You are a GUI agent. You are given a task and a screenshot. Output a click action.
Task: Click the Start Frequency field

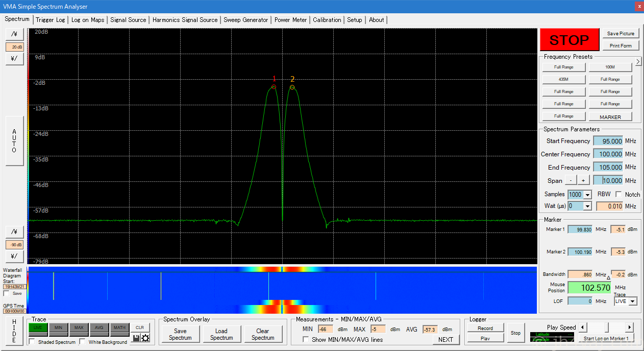pos(608,141)
